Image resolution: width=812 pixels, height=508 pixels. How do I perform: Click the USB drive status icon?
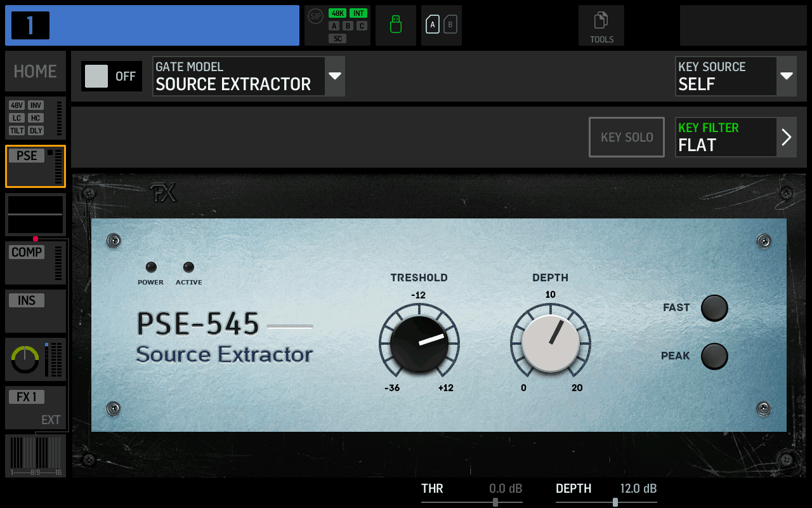click(x=395, y=25)
